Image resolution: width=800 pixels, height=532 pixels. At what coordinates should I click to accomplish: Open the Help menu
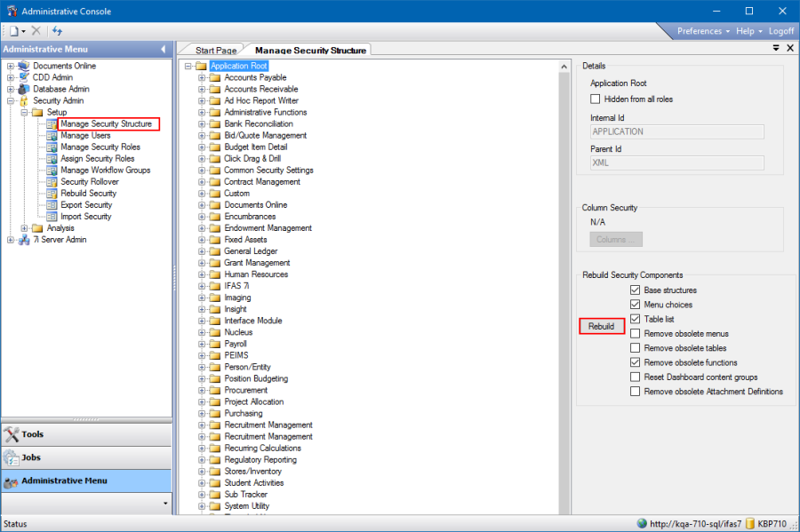(748, 31)
